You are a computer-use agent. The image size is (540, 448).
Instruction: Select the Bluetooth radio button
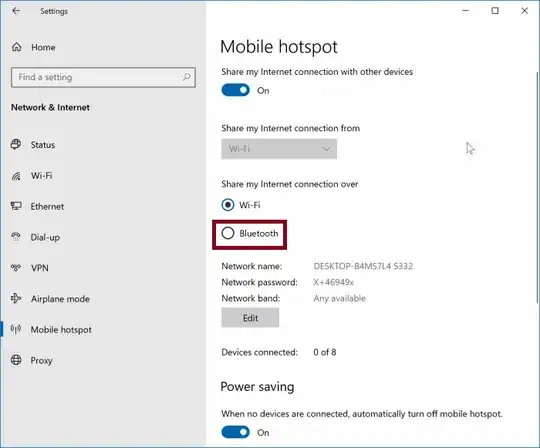(x=228, y=233)
